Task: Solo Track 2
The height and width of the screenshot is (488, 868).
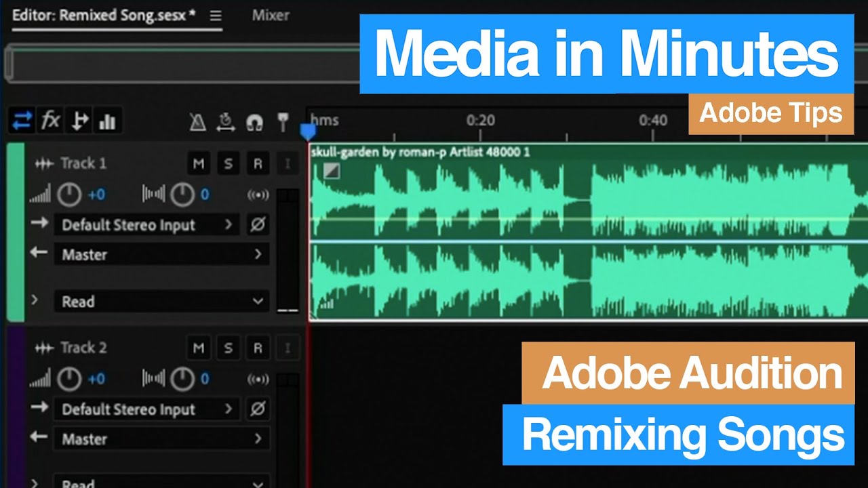Action: click(228, 348)
